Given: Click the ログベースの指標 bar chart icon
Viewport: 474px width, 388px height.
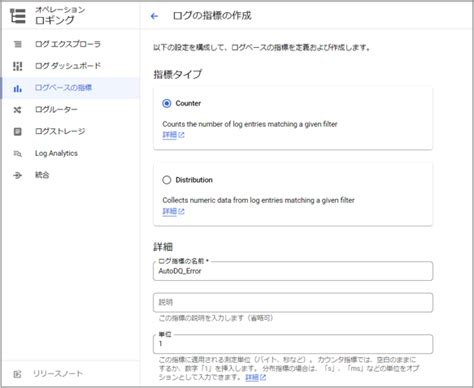Looking at the screenshot, I should (x=18, y=88).
